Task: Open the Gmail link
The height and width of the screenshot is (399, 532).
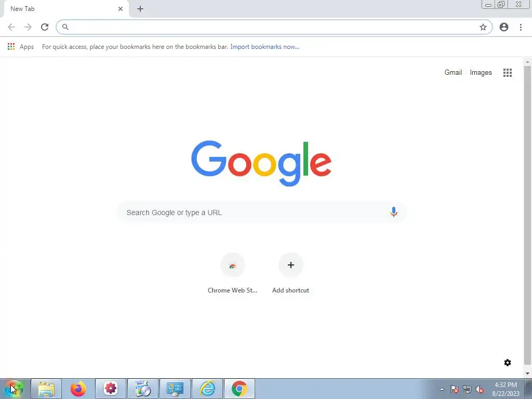Action: point(453,72)
